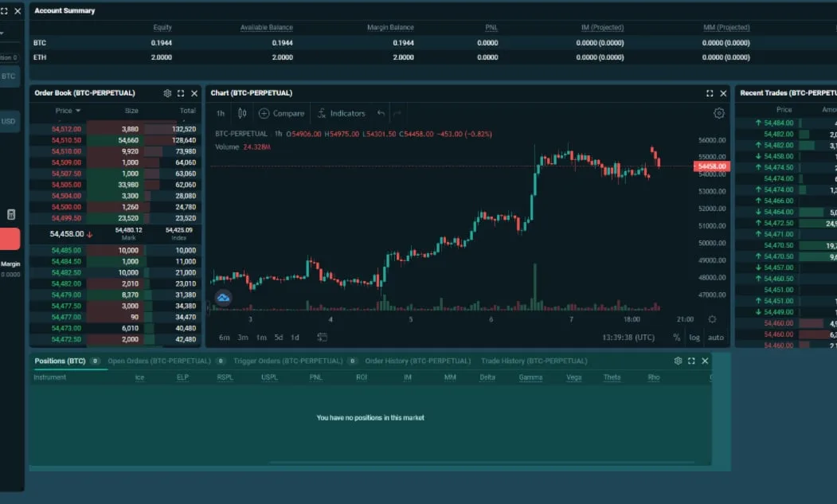Image resolution: width=837 pixels, height=504 pixels.
Task: Switch to Order History (BTC-PERPETUAL) tab
Action: point(418,361)
